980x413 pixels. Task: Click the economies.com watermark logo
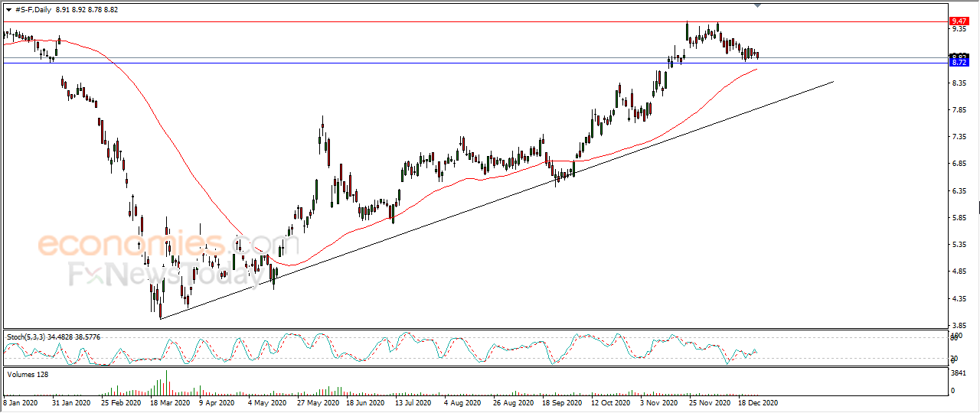click(132, 245)
